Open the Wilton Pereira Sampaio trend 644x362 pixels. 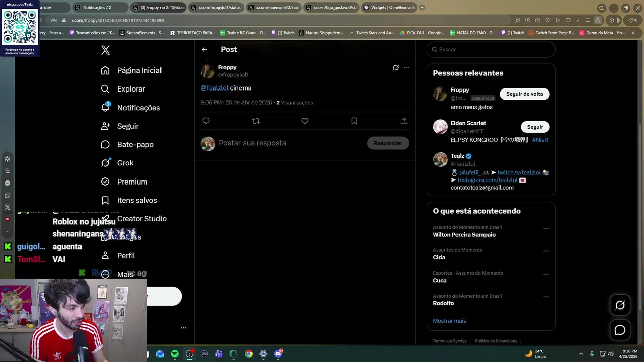tap(464, 235)
